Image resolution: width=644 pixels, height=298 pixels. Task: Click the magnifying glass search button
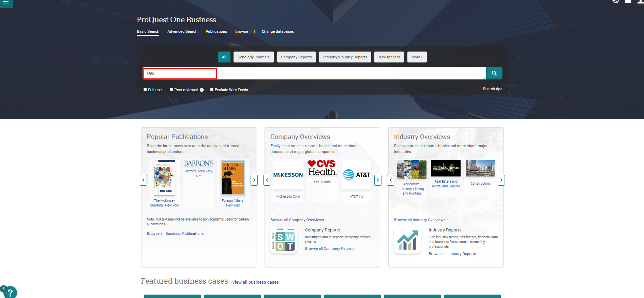(x=494, y=73)
